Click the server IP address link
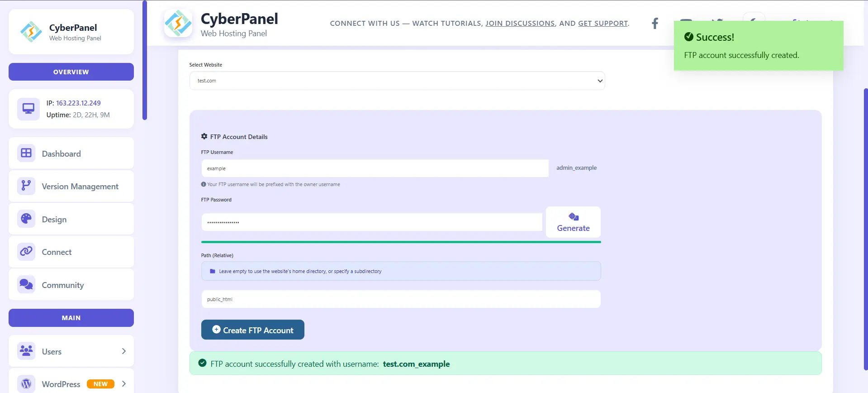868x393 pixels. click(78, 103)
